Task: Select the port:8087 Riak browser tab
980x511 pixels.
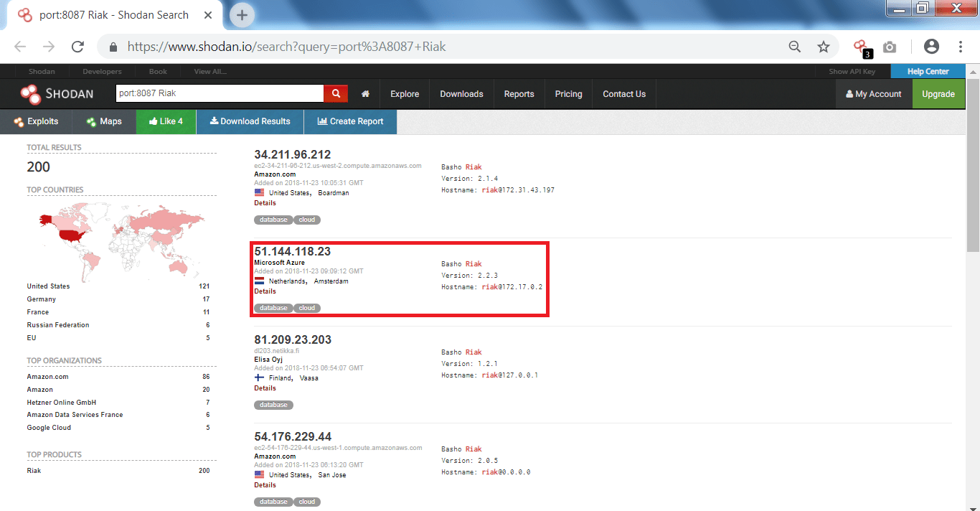Action: tap(115, 14)
